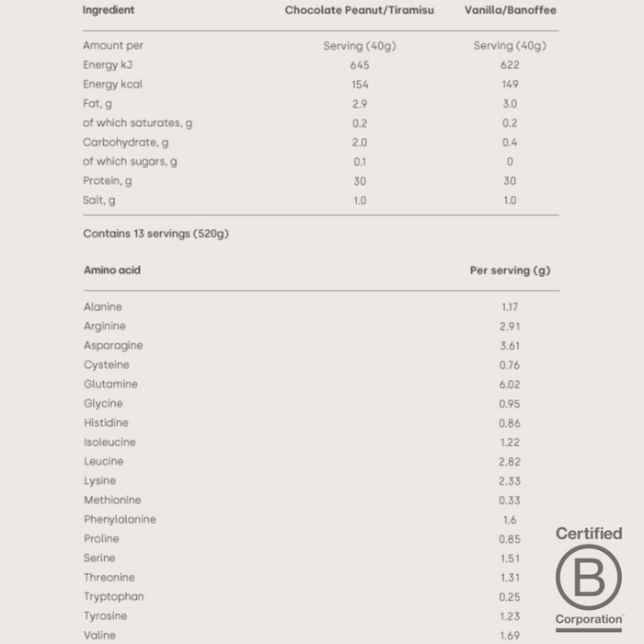644x644 pixels.
Task: Click the Contains 13 servings (520g) text
Action: (155, 234)
